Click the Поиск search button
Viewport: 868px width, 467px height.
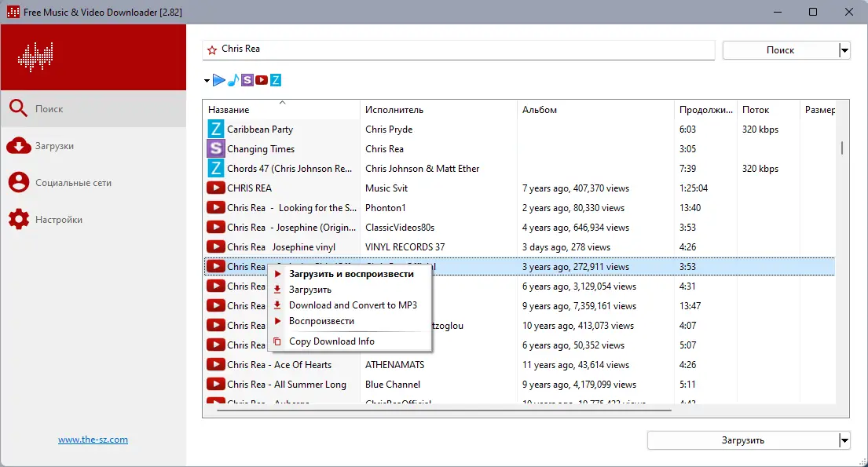pyautogui.click(x=780, y=50)
